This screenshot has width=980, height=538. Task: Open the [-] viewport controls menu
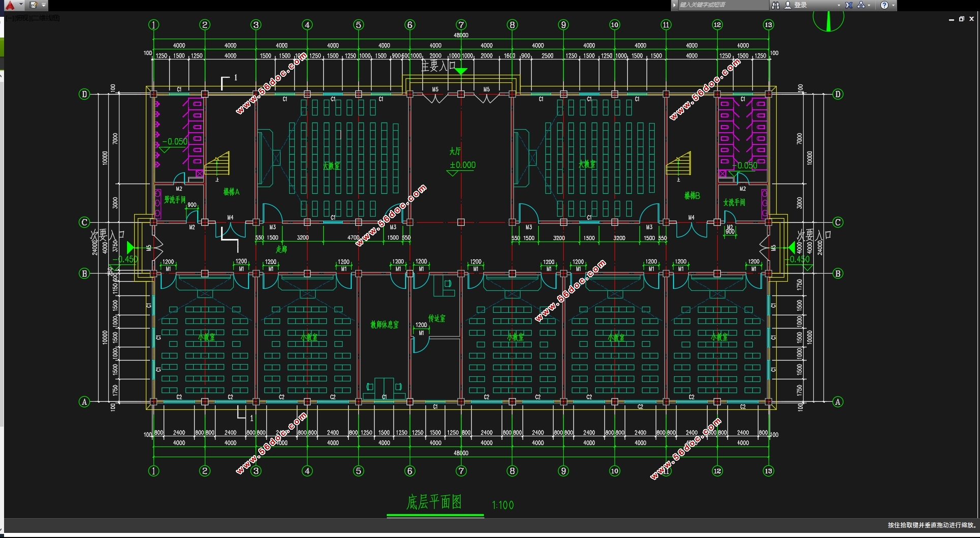pyautogui.click(x=10, y=18)
